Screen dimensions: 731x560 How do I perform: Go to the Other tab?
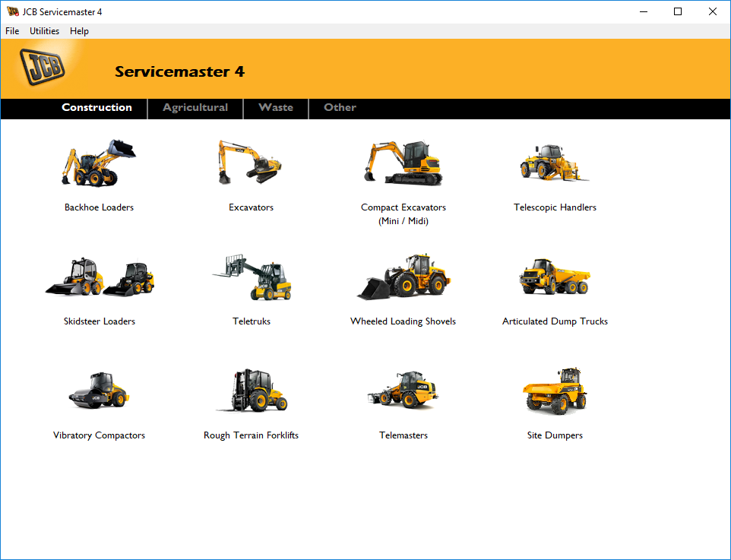(x=340, y=107)
